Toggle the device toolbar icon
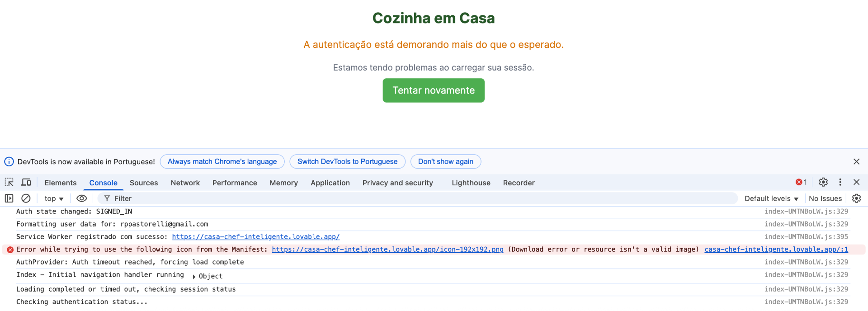The height and width of the screenshot is (311, 868). 26,183
